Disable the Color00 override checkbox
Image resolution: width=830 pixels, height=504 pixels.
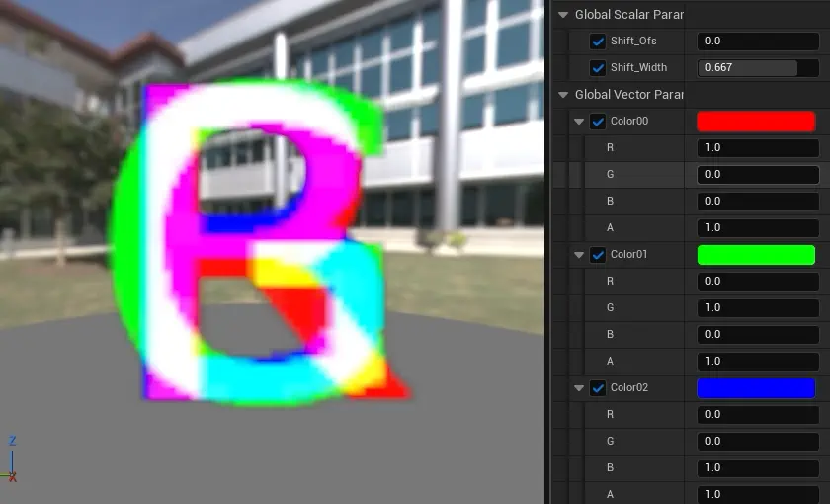598,122
